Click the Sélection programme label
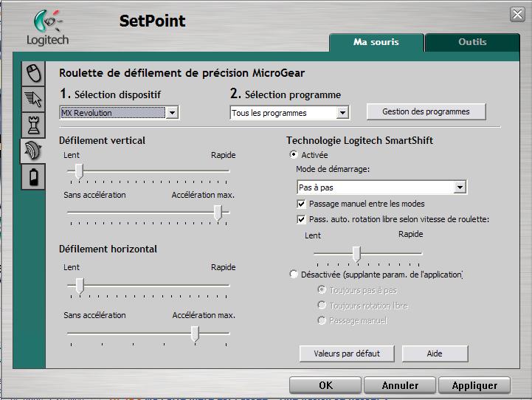 click(x=293, y=94)
